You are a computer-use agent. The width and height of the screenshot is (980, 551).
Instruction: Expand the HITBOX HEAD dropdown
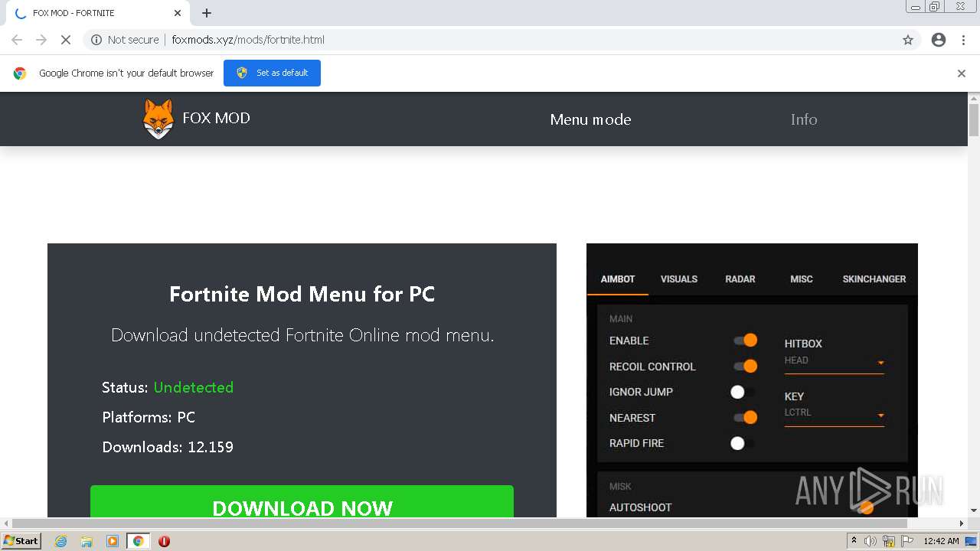[x=835, y=362]
